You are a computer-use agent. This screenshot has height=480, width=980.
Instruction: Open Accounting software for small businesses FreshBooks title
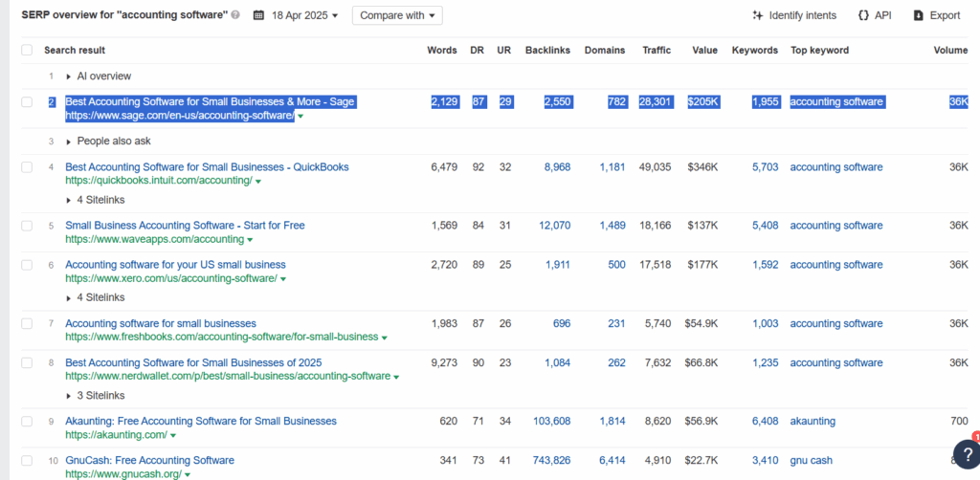[161, 323]
